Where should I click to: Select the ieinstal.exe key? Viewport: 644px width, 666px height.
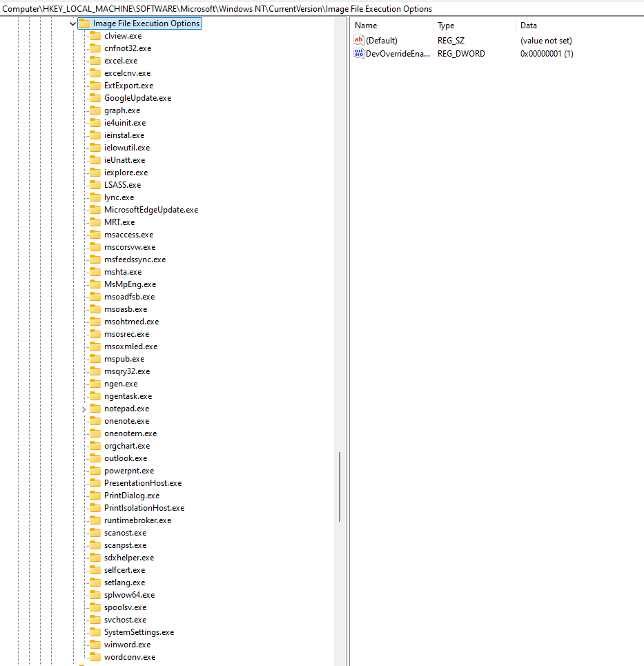(x=124, y=135)
